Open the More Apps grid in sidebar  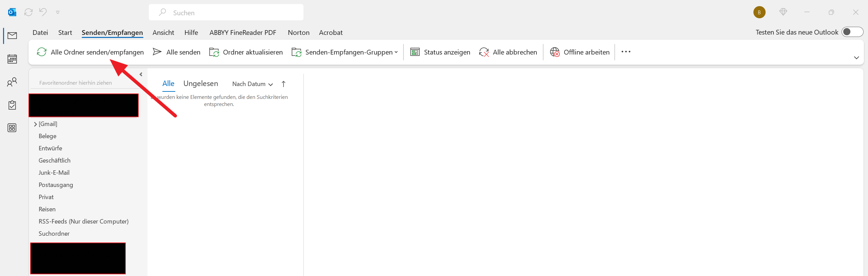[12, 128]
